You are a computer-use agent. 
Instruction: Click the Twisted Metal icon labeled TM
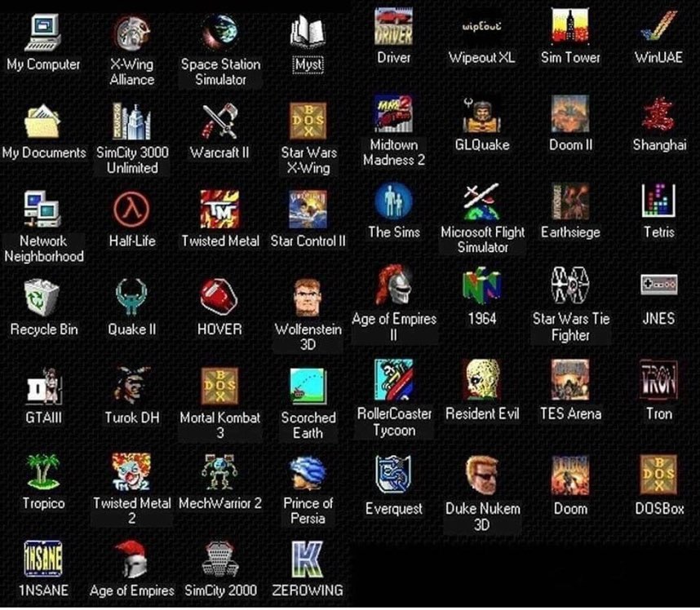220,209
